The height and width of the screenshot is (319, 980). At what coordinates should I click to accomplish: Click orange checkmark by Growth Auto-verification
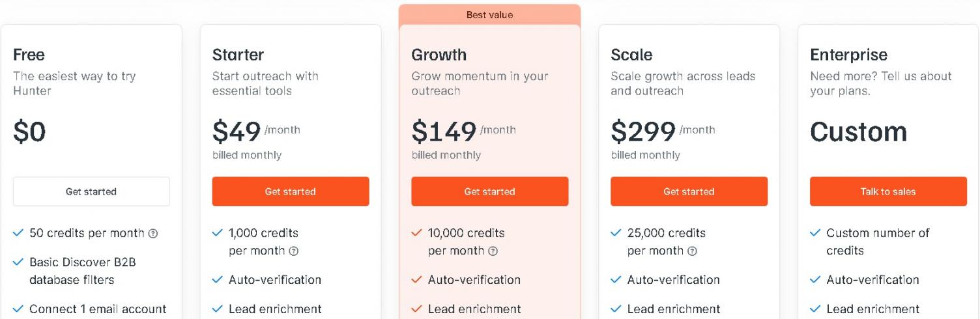pos(417,280)
